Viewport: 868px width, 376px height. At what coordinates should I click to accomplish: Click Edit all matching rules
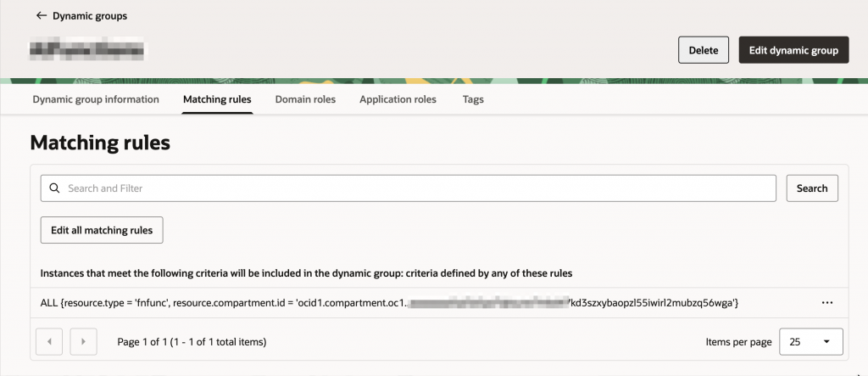pyautogui.click(x=102, y=230)
